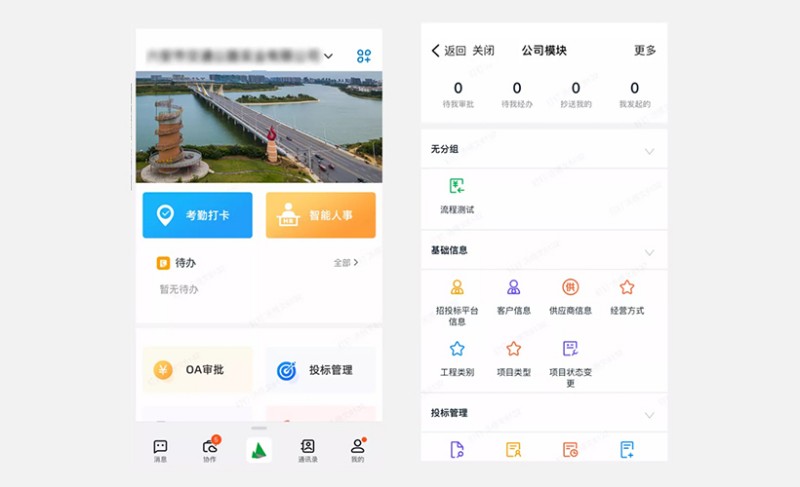Click the orange 待办 icon
Viewport: 800px width, 487px height.
click(x=163, y=263)
